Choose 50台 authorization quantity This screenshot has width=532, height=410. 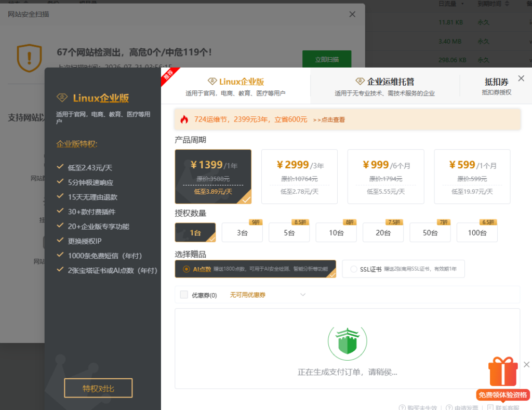point(430,232)
